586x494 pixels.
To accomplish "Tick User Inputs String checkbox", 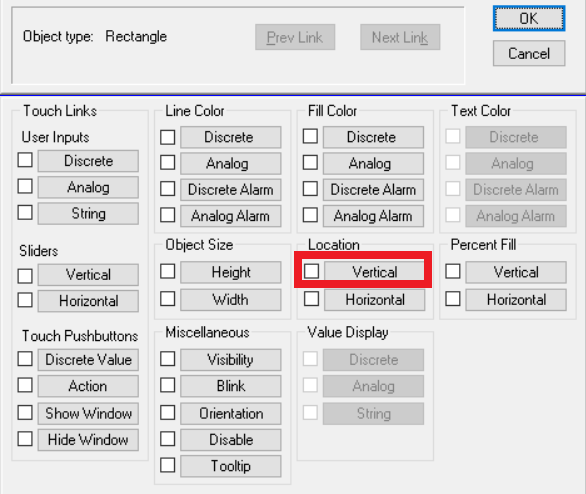I will click(25, 213).
